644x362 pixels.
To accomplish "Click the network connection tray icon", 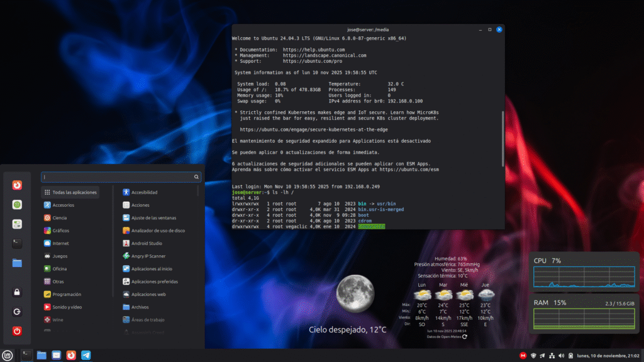I will click(x=552, y=356).
